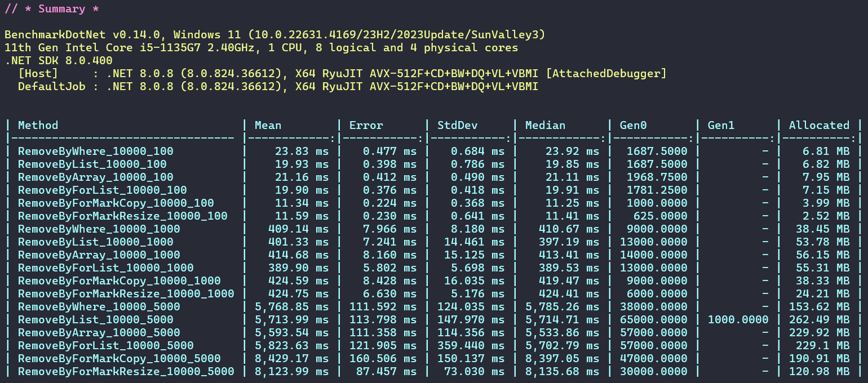Click the .NET SDK 8.0.400 line
868x383 pixels.
click(59, 61)
